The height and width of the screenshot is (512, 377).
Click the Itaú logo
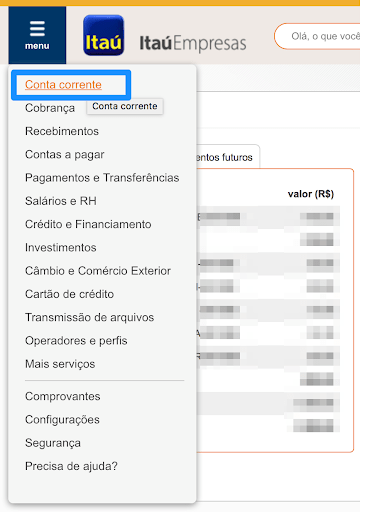pyautogui.click(x=104, y=35)
